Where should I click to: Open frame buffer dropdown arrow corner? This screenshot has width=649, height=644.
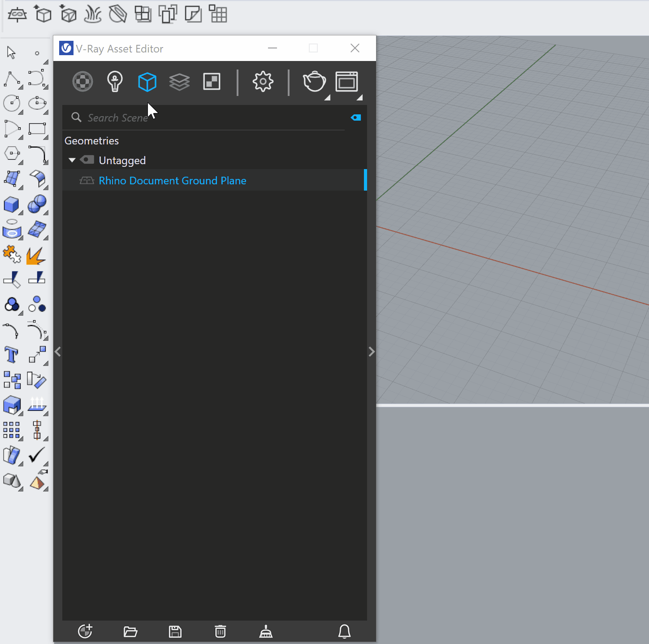(x=360, y=97)
